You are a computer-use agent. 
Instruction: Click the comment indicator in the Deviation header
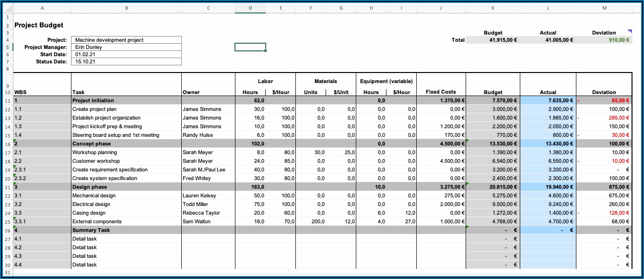(630, 31)
